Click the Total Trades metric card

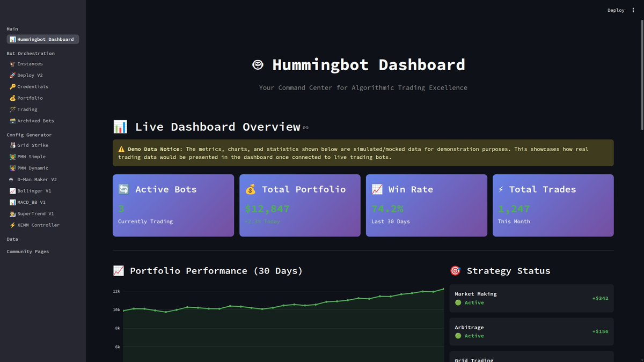pyautogui.click(x=553, y=205)
